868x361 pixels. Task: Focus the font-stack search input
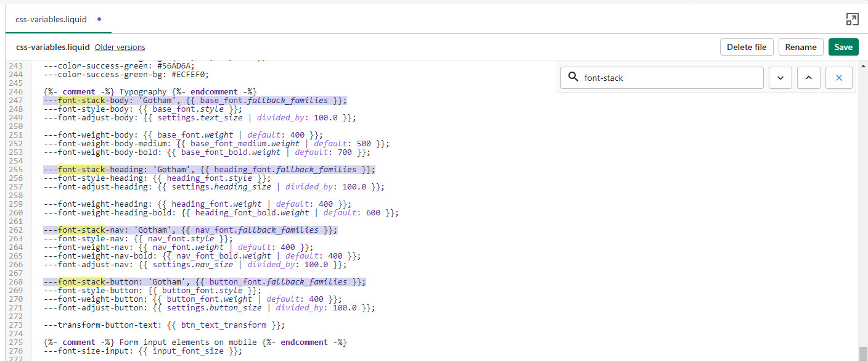(669, 78)
